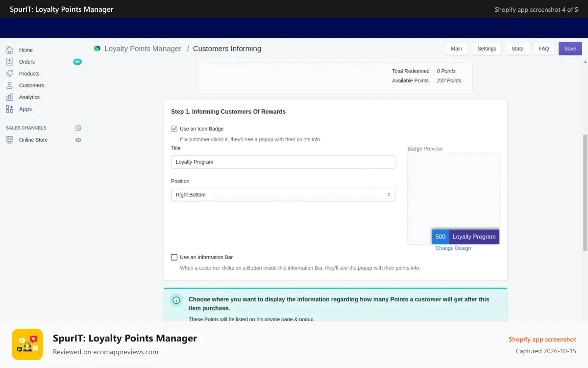The width and height of the screenshot is (588, 368).
Task: Click the Customers Informing breadcrumb text
Action: 227,49
